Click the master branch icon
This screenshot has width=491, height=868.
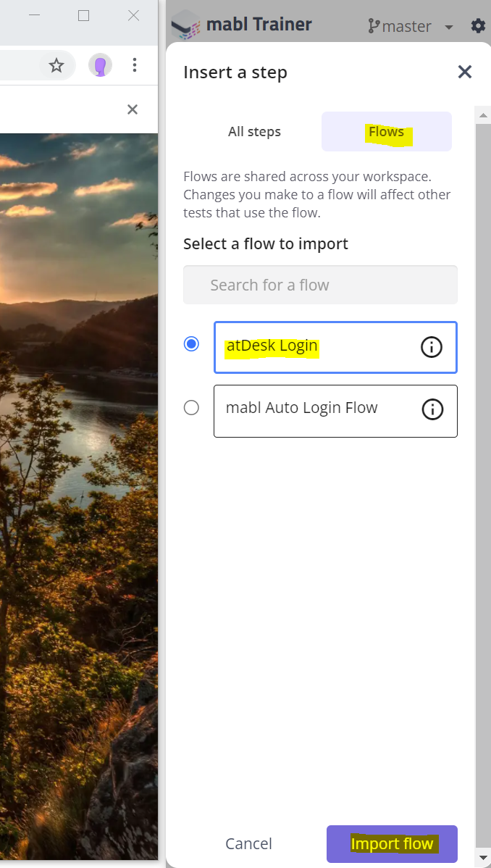point(374,25)
